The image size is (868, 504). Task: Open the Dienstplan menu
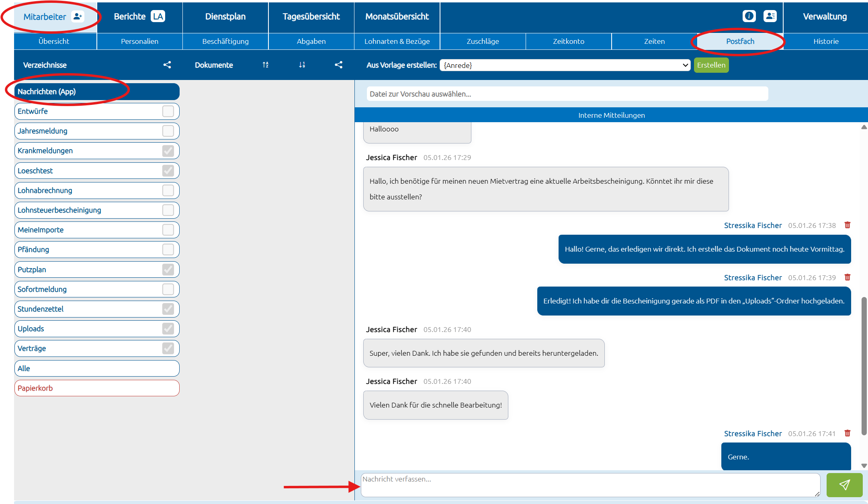click(225, 16)
